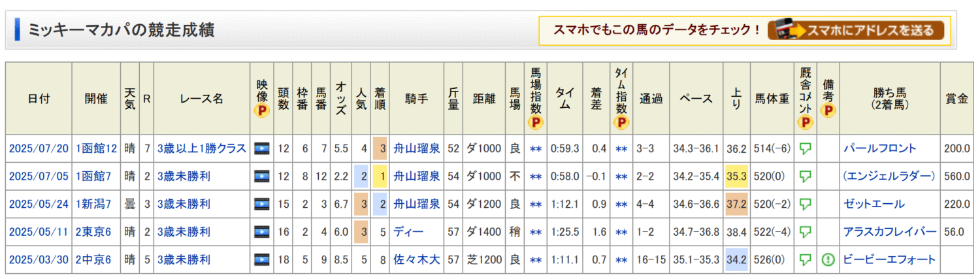Click premium P icon under 映像 header

262,111
